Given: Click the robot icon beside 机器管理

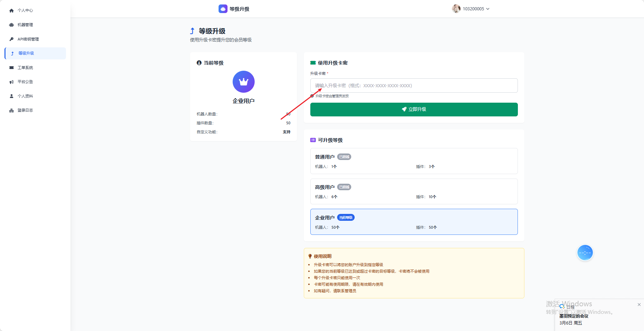Looking at the screenshot, I should [x=11, y=25].
